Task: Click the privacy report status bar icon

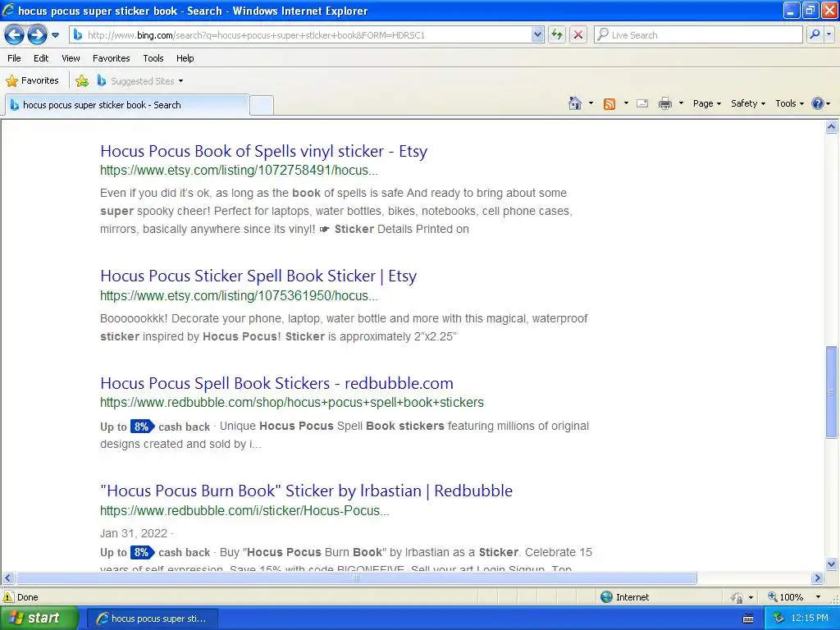Action: [x=737, y=597]
